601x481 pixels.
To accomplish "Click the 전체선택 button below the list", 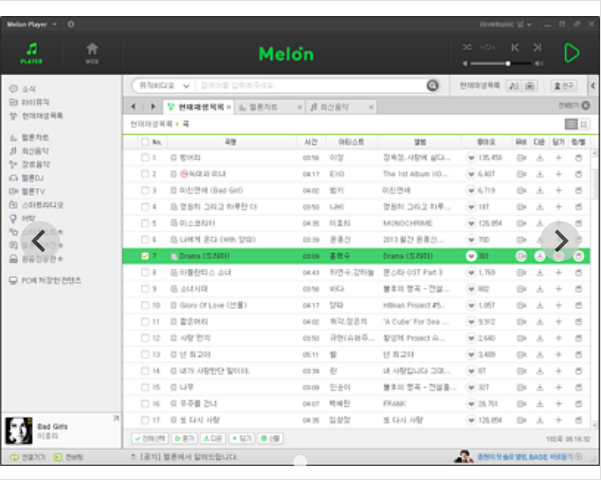I will [150, 438].
